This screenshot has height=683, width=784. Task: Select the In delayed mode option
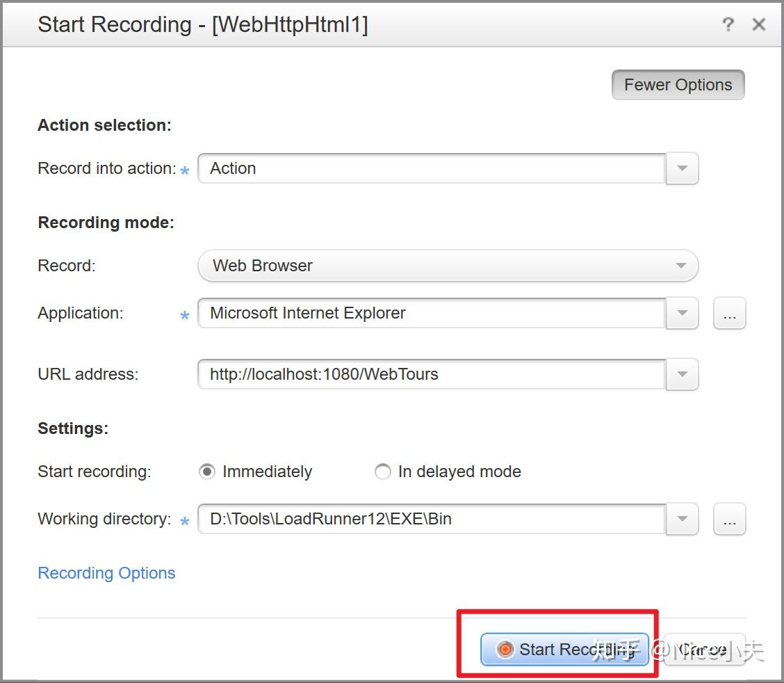[x=383, y=472]
